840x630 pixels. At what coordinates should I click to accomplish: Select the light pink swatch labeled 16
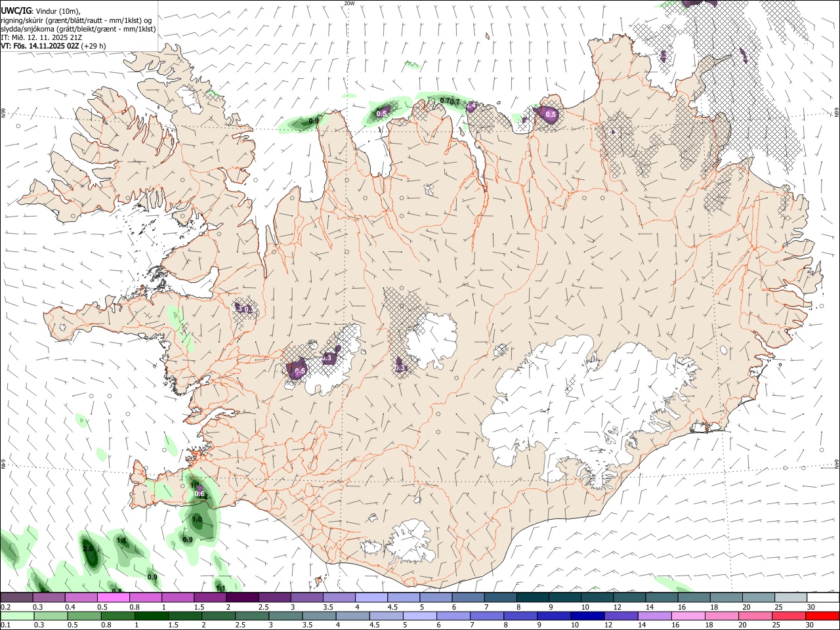point(688,616)
